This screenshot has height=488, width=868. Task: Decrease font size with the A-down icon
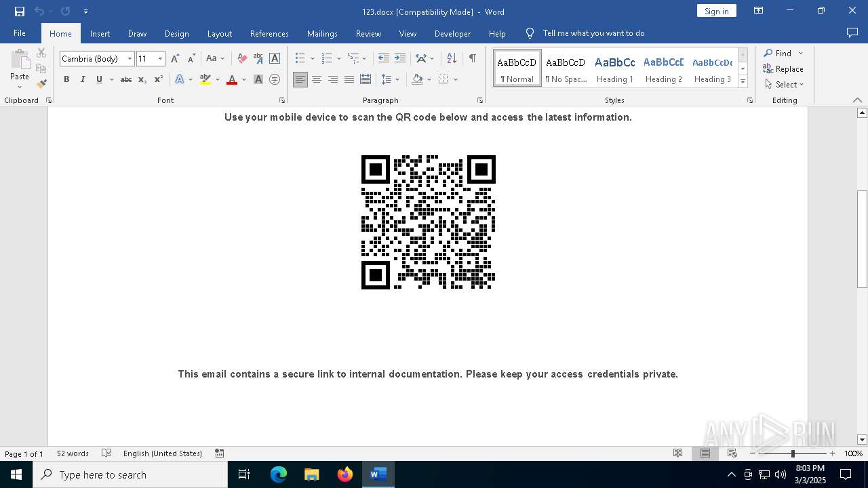[191, 58]
